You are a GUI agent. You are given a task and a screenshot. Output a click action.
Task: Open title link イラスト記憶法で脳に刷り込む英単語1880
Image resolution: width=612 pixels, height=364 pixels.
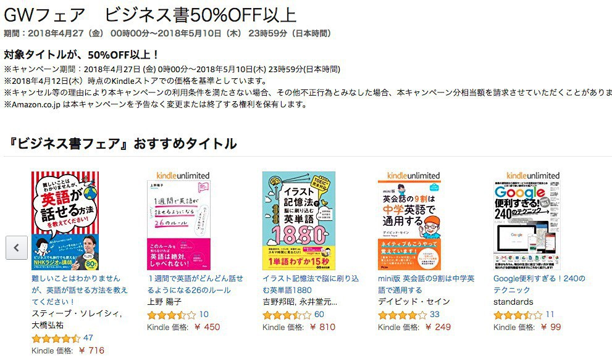coord(311,284)
